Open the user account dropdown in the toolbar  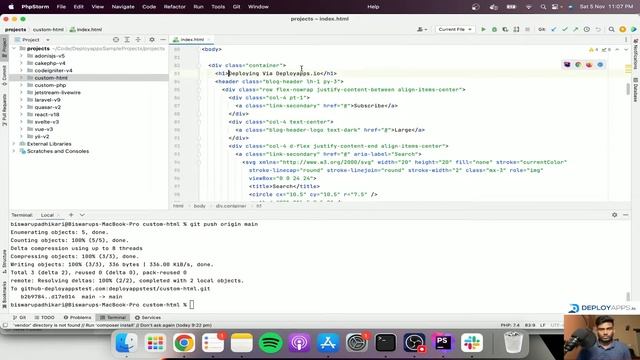(422, 29)
